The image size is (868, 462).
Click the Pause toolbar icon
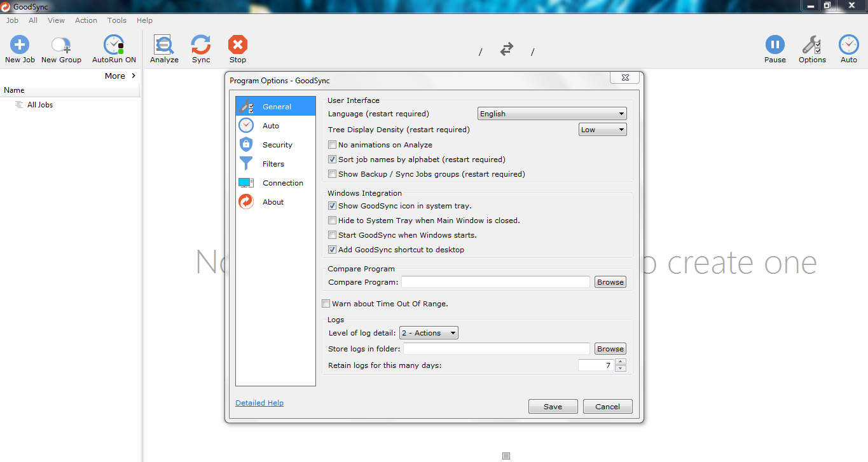click(x=775, y=45)
